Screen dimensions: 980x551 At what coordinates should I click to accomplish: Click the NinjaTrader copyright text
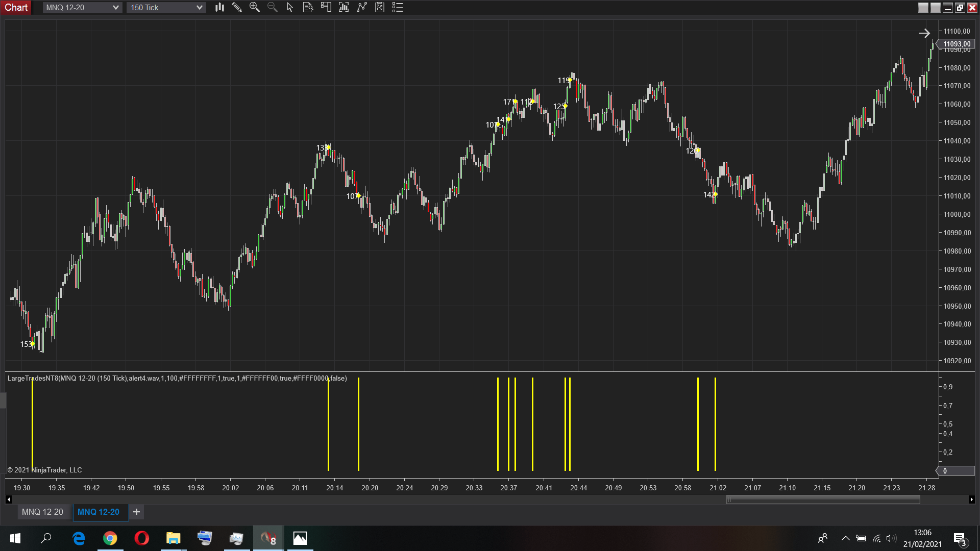pyautogui.click(x=44, y=470)
